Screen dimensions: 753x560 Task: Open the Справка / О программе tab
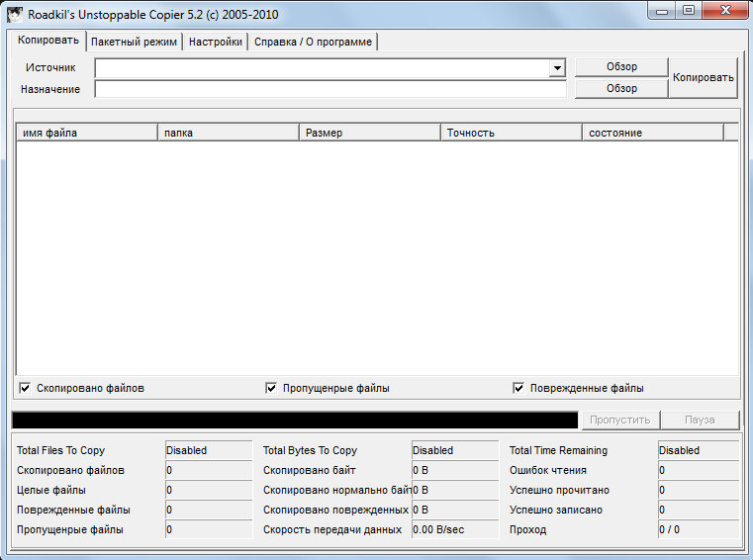[x=313, y=42]
